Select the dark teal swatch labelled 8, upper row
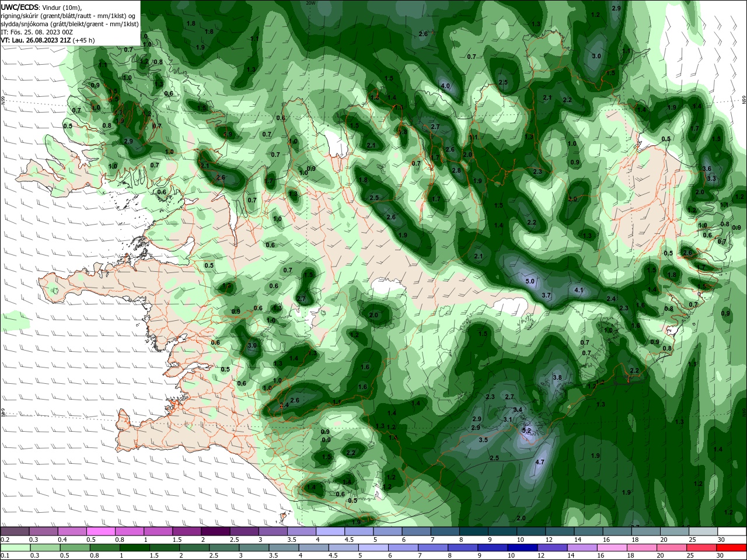Viewport: 747px width, 560px height. click(474, 531)
